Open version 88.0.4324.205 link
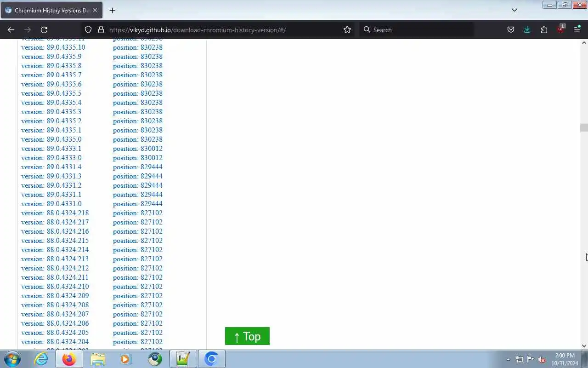Viewport: 588px width, 368px height. [x=55, y=333]
